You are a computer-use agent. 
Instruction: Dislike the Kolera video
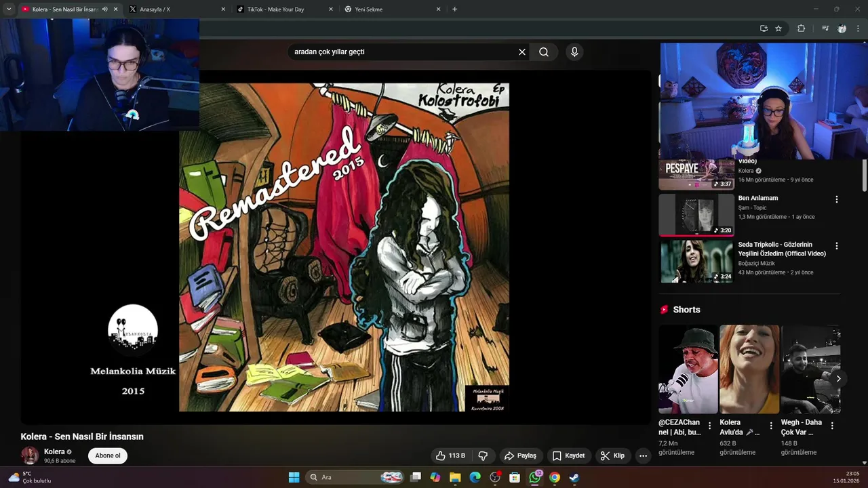tap(484, 455)
